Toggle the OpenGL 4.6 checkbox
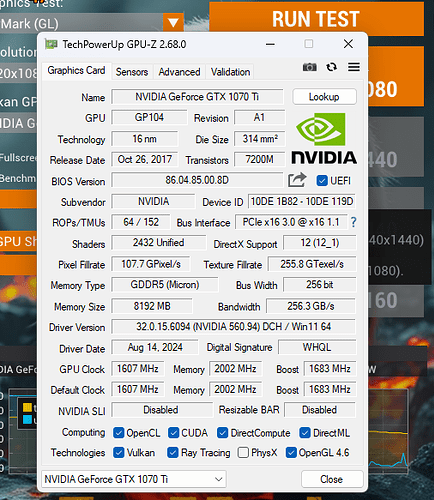 tap(291, 452)
